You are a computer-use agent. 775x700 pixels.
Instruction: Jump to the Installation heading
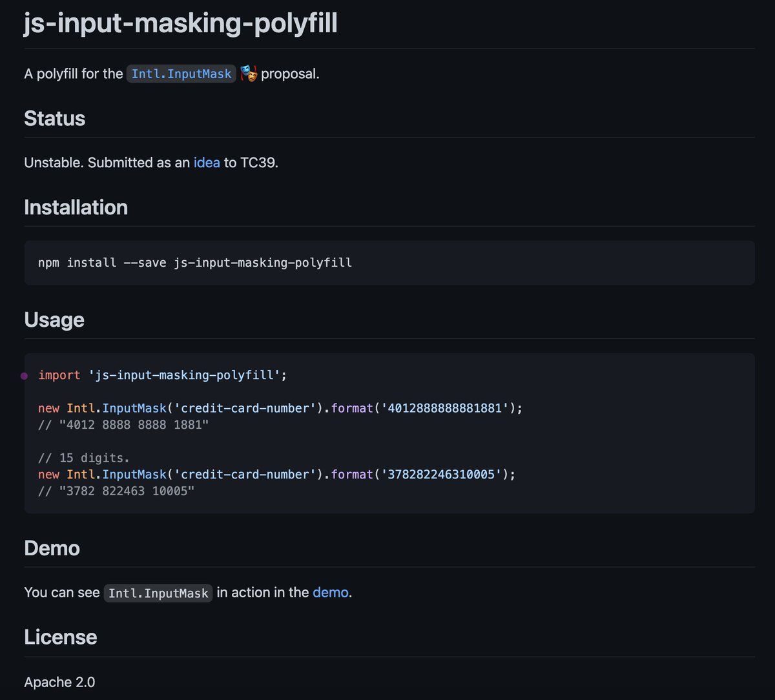tap(76, 207)
